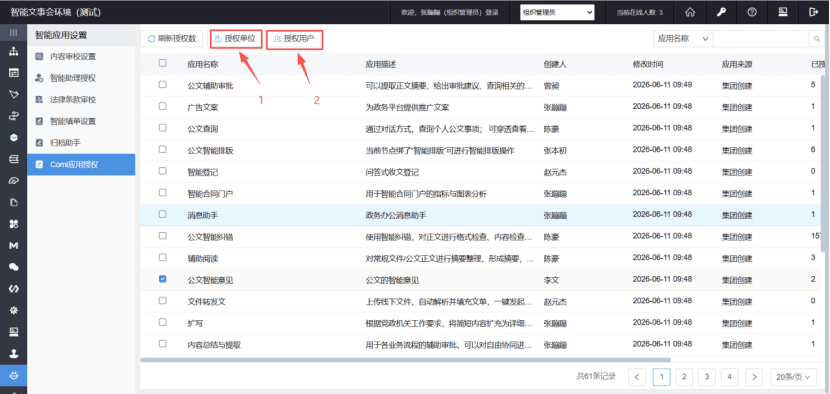Screen dimensions: 830x394
Task: Click the horizontal table scrollbar
Action: 405,360
